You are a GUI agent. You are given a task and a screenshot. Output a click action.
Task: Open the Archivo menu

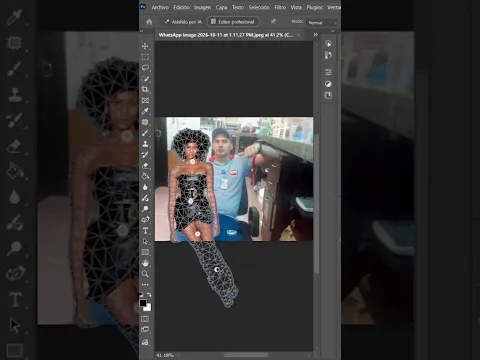tap(160, 7)
